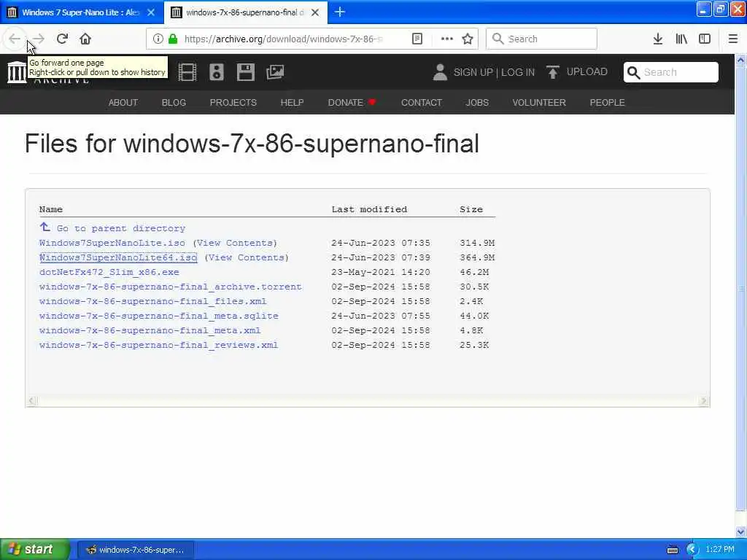Click the user avatar icon
747x560 pixels.
pos(440,72)
